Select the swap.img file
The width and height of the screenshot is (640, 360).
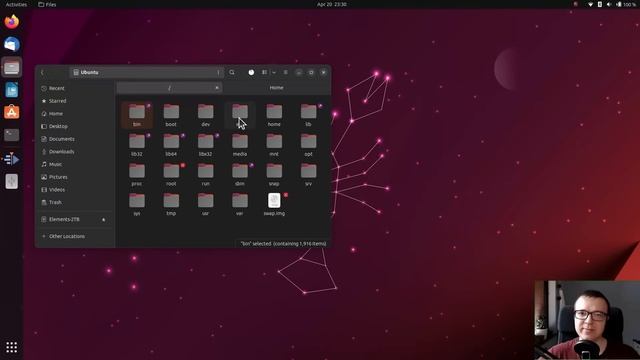[274, 204]
